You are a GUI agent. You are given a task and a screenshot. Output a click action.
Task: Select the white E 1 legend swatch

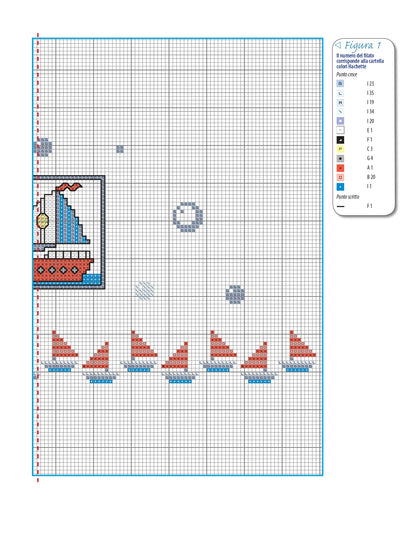click(x=340, y=131)
